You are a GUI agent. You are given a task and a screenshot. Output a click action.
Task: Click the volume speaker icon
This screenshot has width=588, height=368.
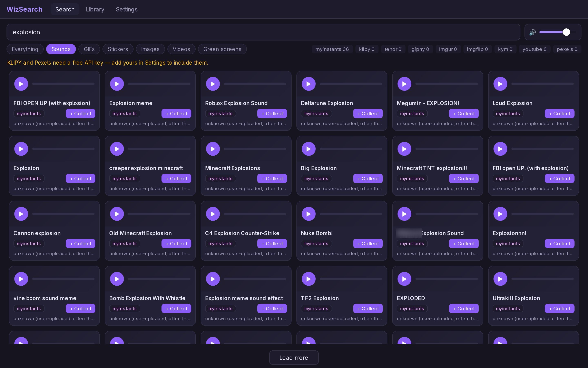pos(532,32)
